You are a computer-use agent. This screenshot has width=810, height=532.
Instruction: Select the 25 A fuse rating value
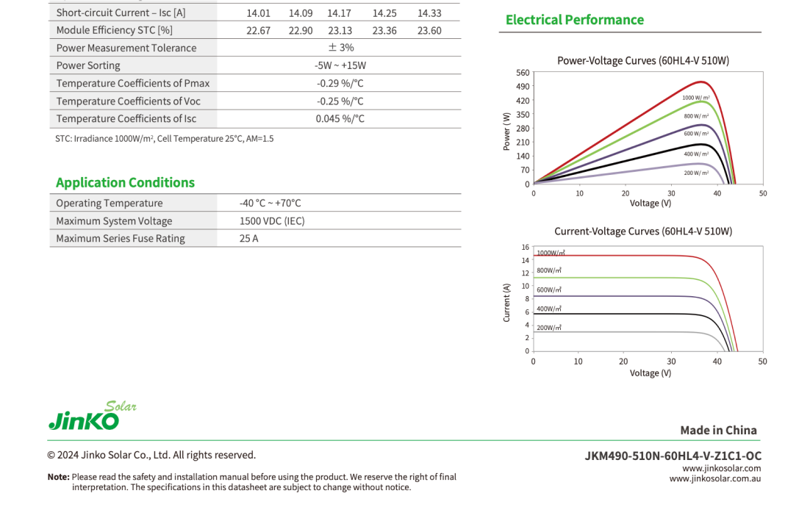click(248, 238)
